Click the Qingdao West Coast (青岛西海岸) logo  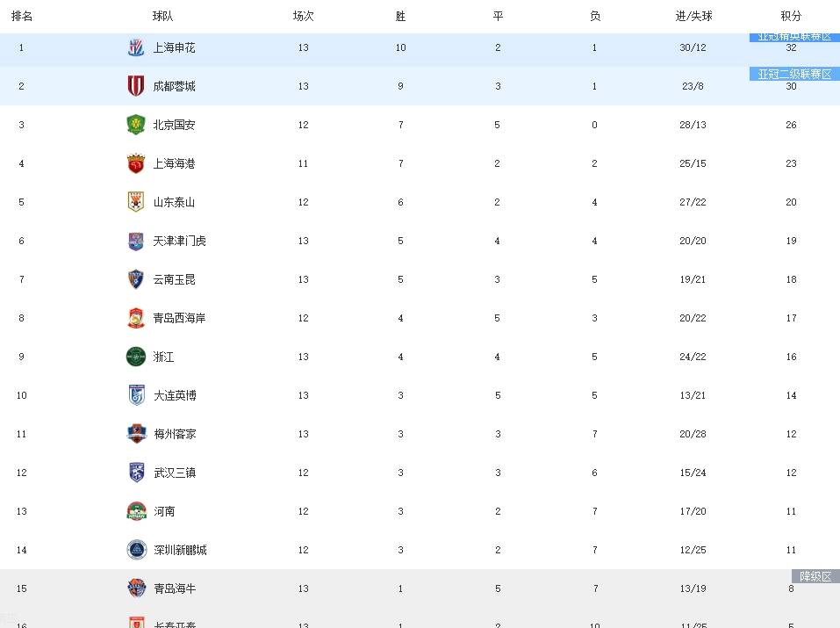pyautogui.click(x=136, y=318)
